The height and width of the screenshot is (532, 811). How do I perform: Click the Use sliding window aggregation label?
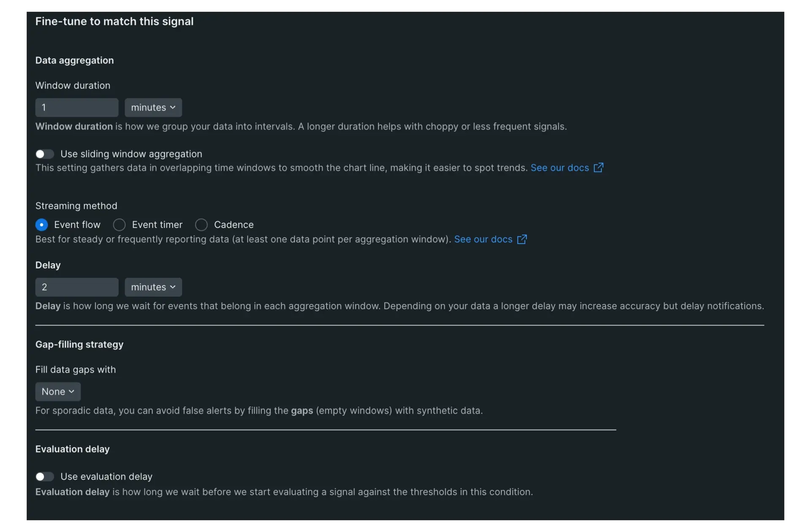pos(131,154)
